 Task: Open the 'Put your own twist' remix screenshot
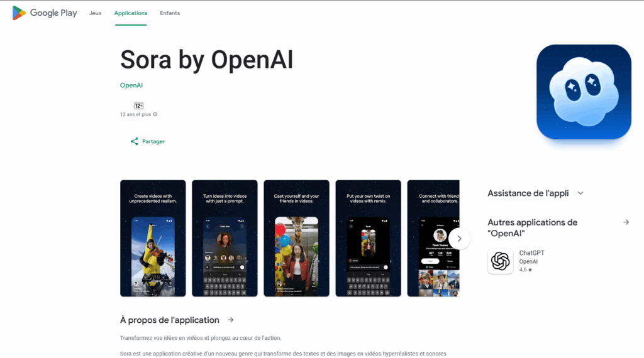(x=368, y=238)
